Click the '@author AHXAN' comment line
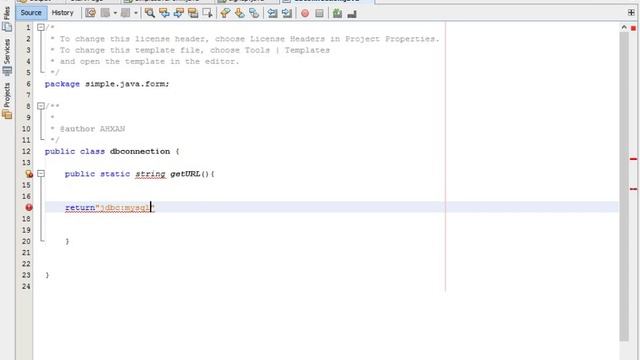The width and height of the screenshot is (640, 360). (x=88, y=129)
